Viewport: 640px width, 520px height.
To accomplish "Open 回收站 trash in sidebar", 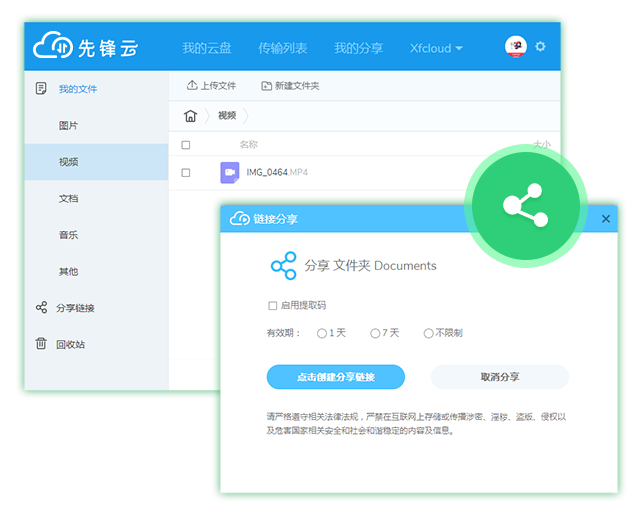I will point(70,344).
